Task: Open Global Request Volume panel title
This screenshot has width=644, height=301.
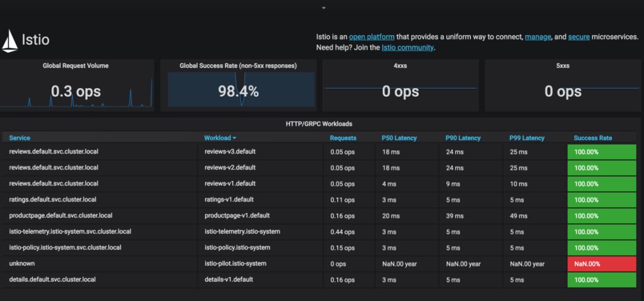Action: (x=76, y=65)
